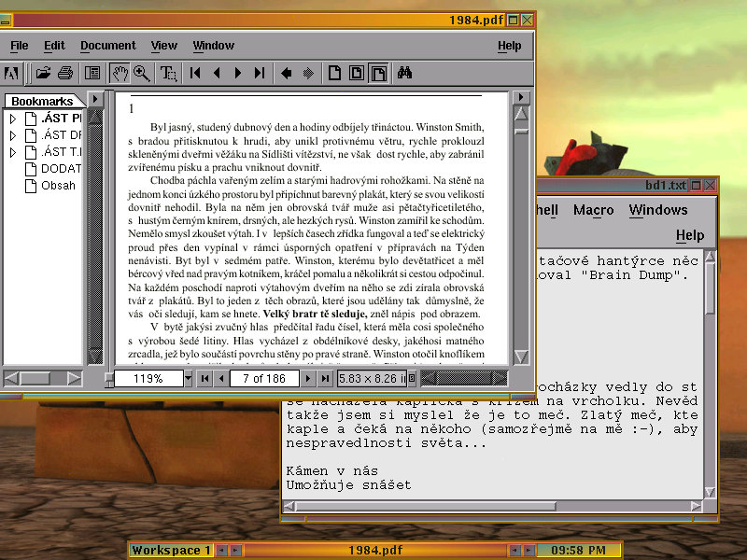Viewport: 747px width, 560px height.
Task: Click the next workspace arrow beside Workspace 1
Action: 236,551
